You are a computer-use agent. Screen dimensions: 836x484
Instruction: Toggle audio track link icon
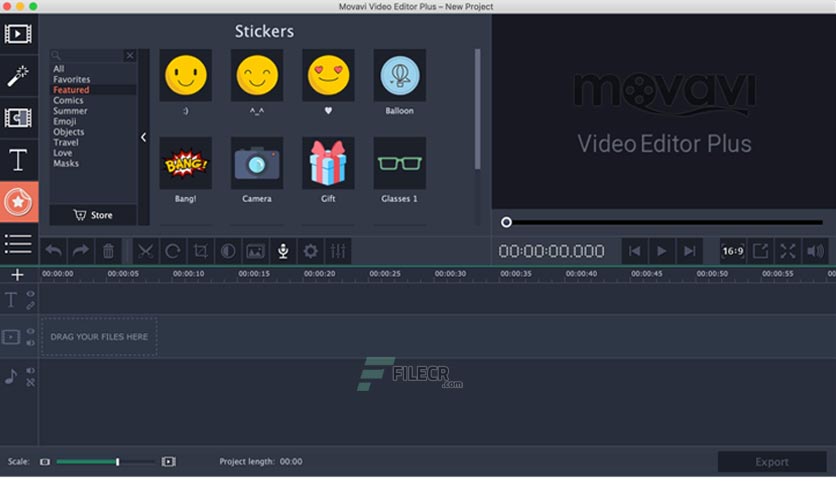[x=30, y=382]
